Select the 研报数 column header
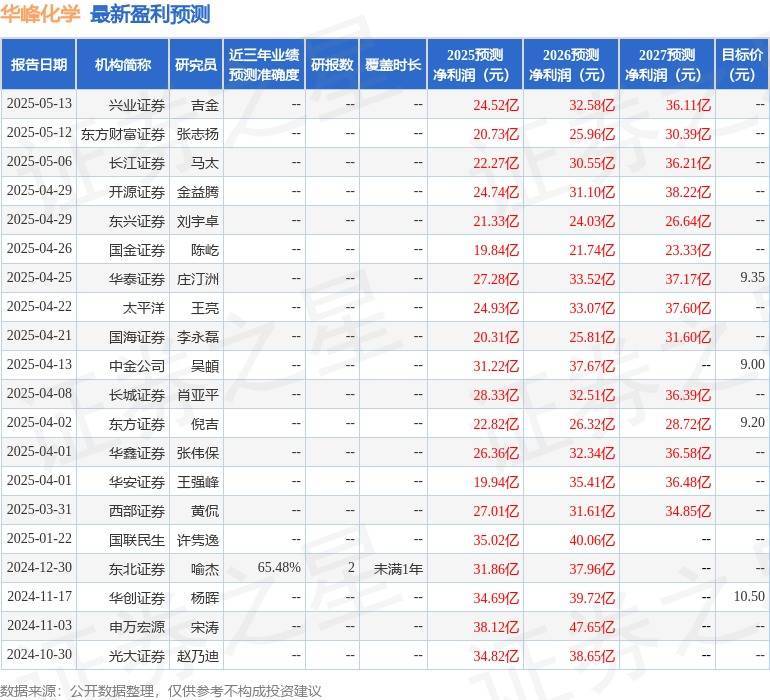 tap(331, 65)
